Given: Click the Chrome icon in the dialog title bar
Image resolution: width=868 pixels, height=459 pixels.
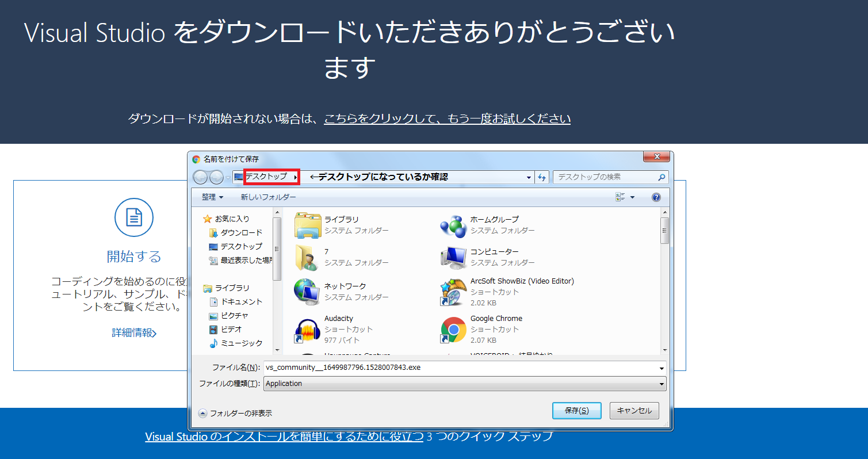Looking at the screenshot, I should (x=196, y=159).
